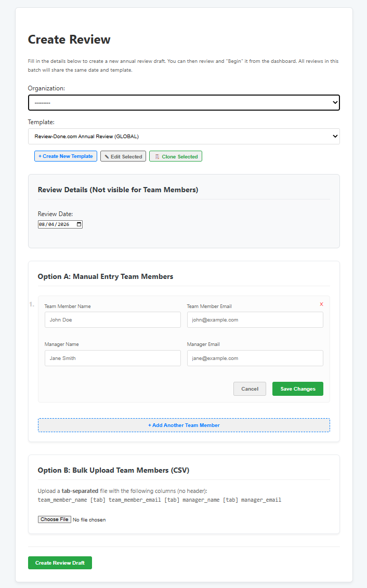The height and width of the screenshot is (588, 367).
Task: Remove team member row with red X
Action: click(321, 304)
